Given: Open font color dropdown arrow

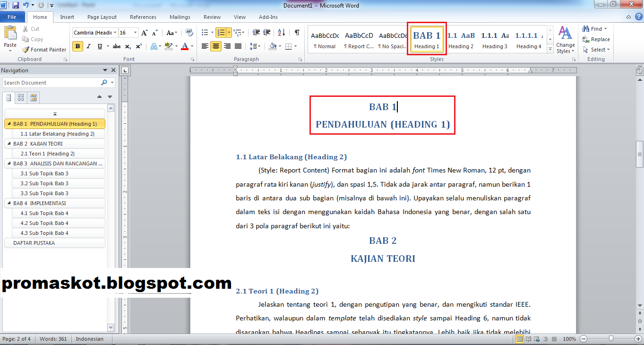Looking at the screenshot, I should tap(191, 46).
